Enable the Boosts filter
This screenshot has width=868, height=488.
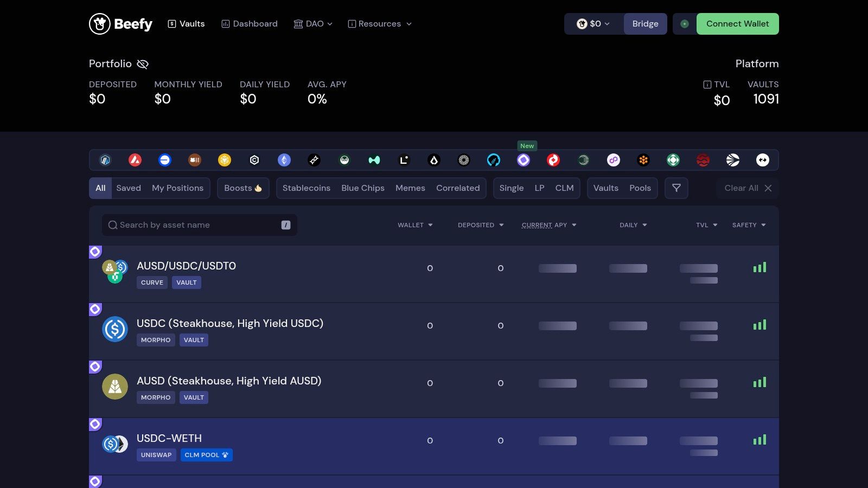(243, 188)
